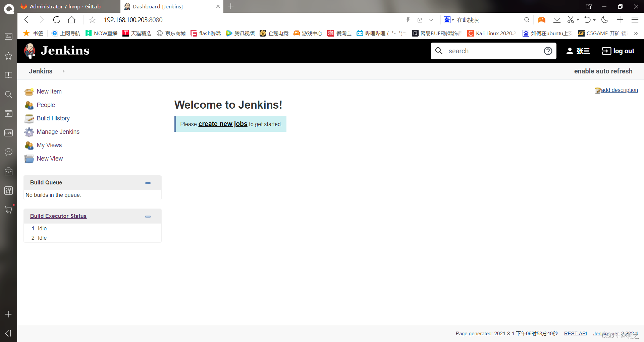Switch to the Administrator / lnmp GitLab tab
Screen dimensions: 644x342
coord(69,6)
